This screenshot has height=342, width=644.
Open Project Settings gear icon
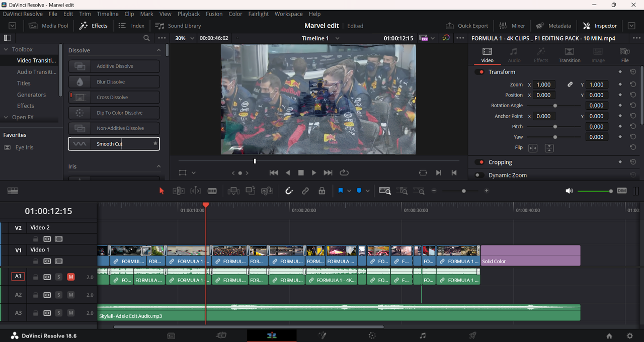coord(629,335)
